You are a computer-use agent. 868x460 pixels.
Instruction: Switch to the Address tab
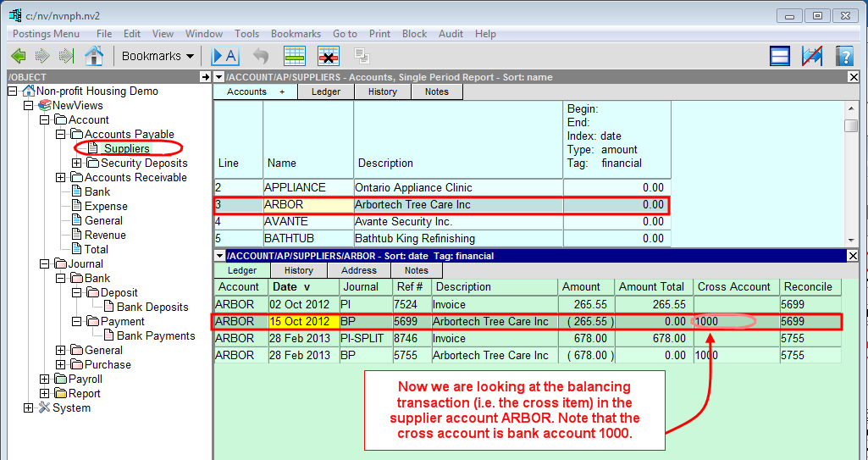tap(358, 270)
